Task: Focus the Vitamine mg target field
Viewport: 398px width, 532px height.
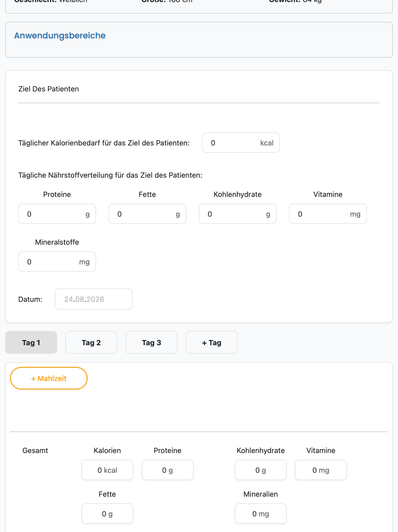Action: [328, 214]
